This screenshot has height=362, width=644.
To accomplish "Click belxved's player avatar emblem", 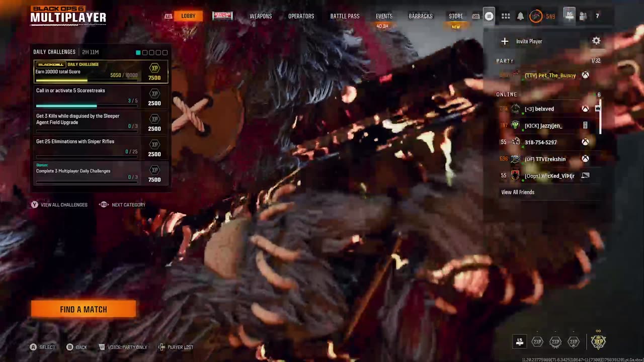I will (x=515, y=109).
